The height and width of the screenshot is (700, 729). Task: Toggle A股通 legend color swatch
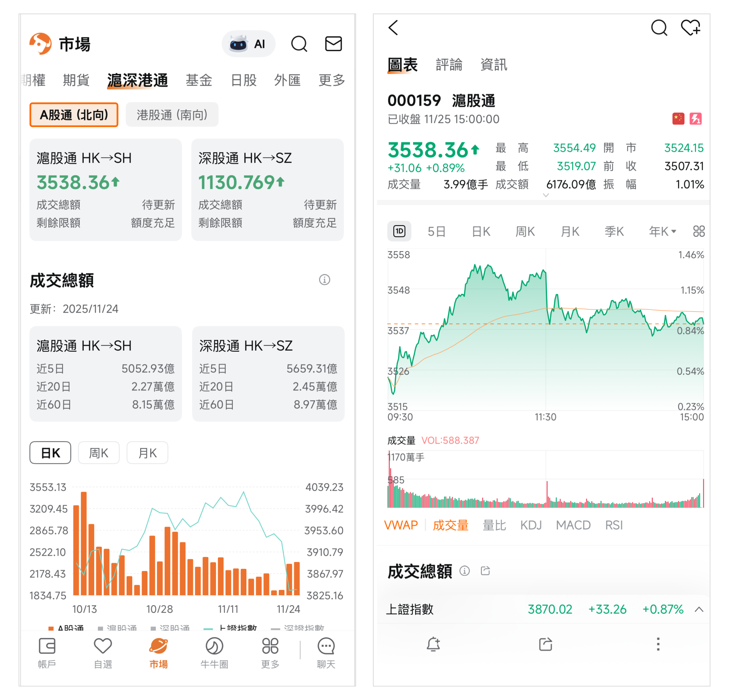pyautogui.click(x=51, y=628)
